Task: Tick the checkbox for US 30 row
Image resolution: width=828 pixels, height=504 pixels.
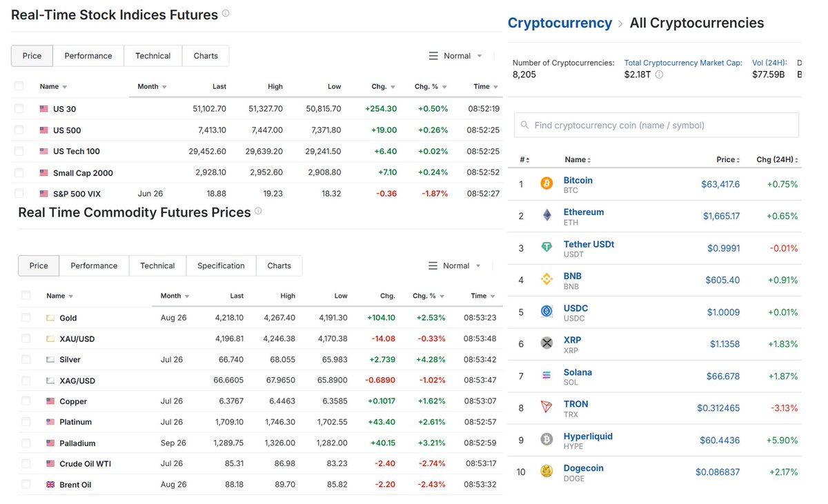Action: 19,108
